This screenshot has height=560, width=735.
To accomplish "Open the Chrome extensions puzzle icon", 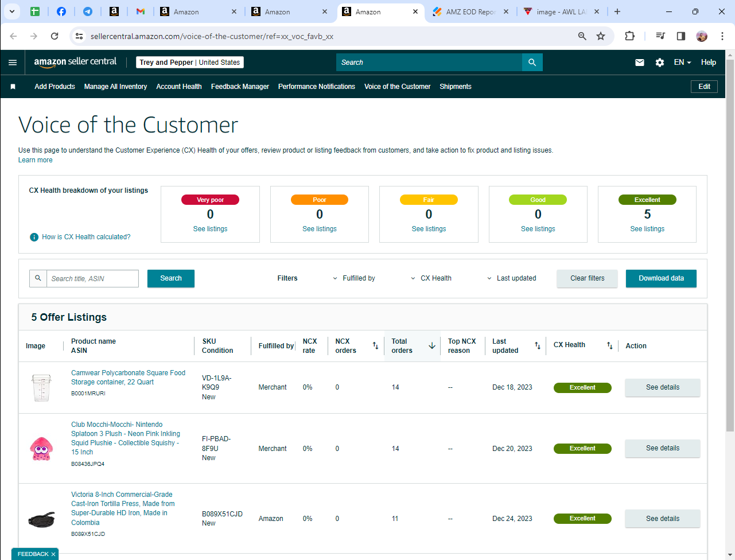I will (x=629, y=36).
